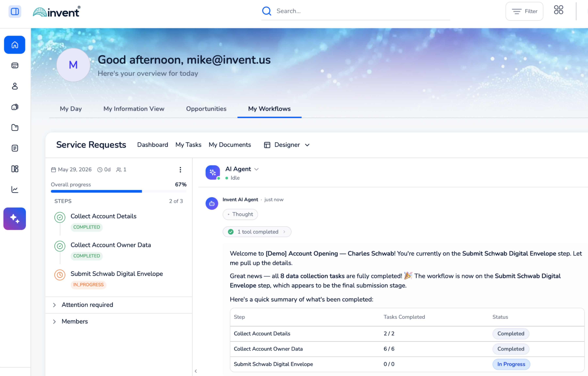Open the Home sidebar icon
Viewport: 588px width, 376px height.
tap(15, 45)
